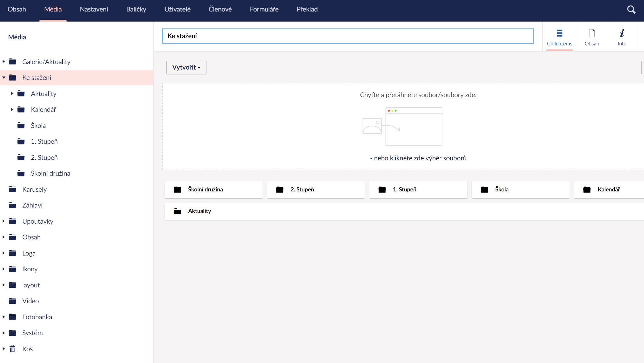Open the Koš trash bin icon
This screenshot has width=644, height=363.
coord(12,349)
